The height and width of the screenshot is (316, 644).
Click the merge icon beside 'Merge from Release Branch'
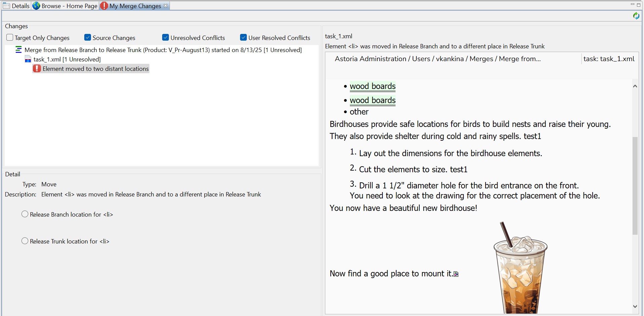(19, 50)
